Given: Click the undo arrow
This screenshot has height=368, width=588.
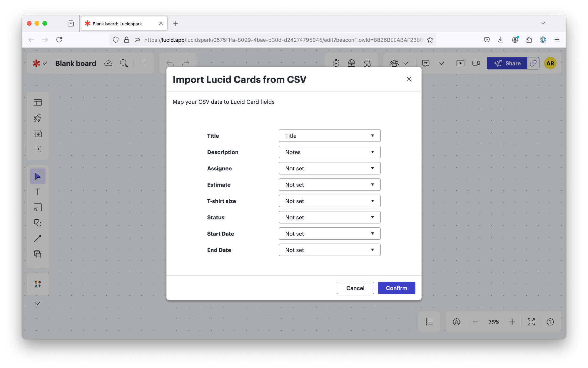Looking at the screenshot, I should click(x=170, y=63).
